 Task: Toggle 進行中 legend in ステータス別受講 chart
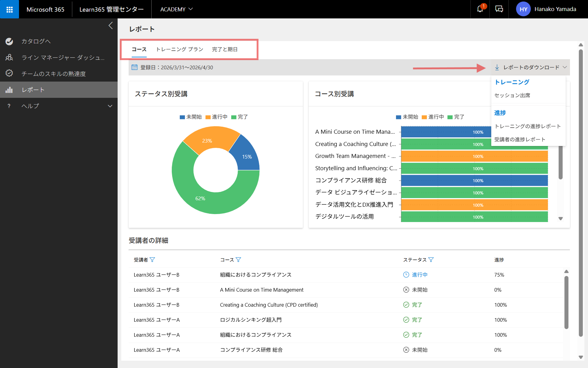pos(216,117)
